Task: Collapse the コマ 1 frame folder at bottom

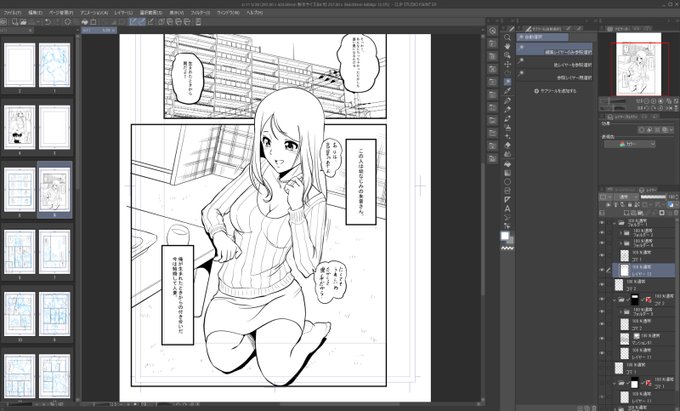Action: tap(615, 383)
